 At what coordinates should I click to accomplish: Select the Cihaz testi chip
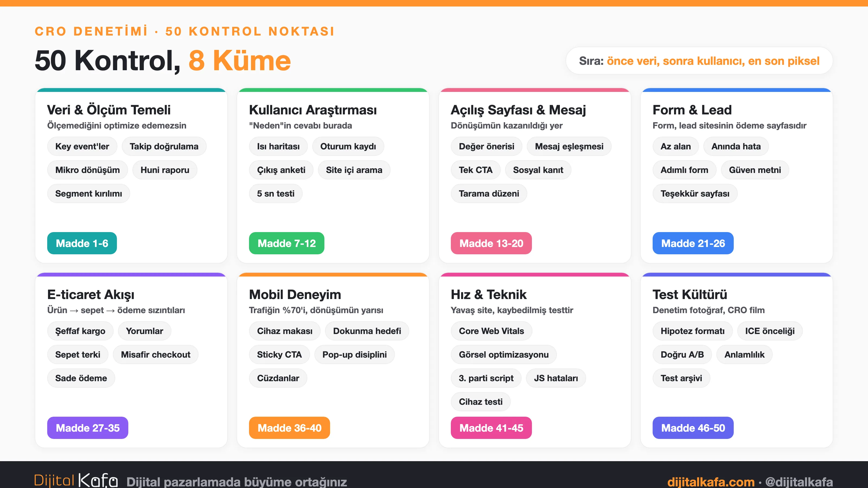(481, 402)
